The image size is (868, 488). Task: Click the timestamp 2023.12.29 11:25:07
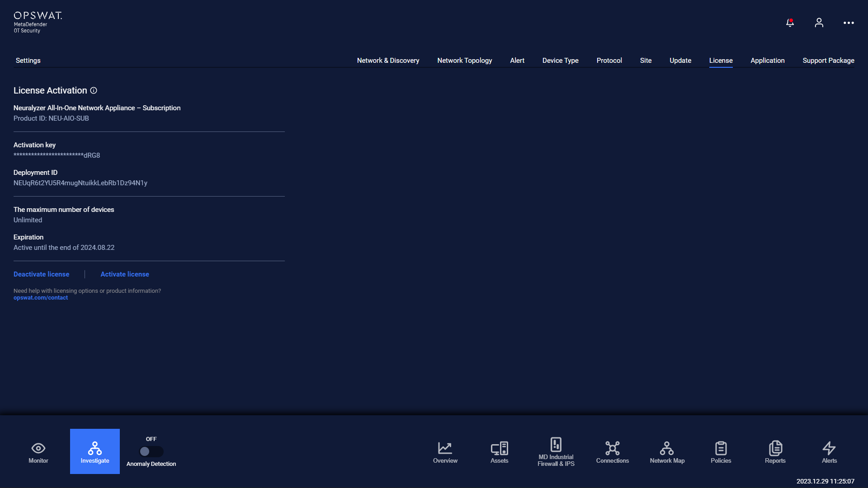pos(825,481)
